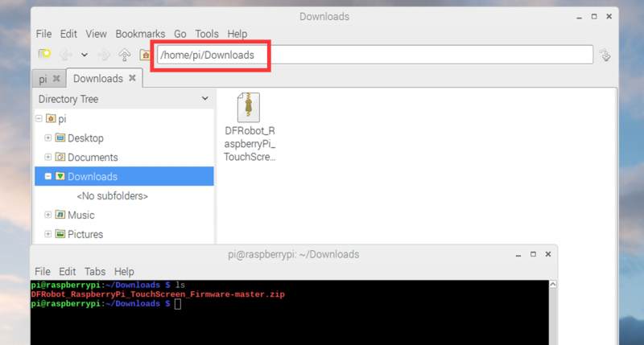The width and height of the screenshot is (644, 345).
Task: Expand the Desktop tree node
Action: [x=48, y=138]
